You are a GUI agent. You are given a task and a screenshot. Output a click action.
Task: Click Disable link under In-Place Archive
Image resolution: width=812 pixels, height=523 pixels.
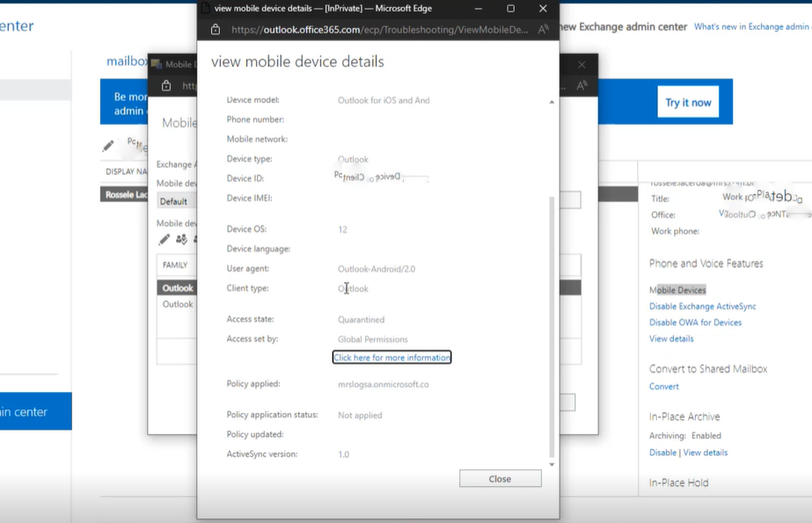pyautogui.click(x=662, y=453)
